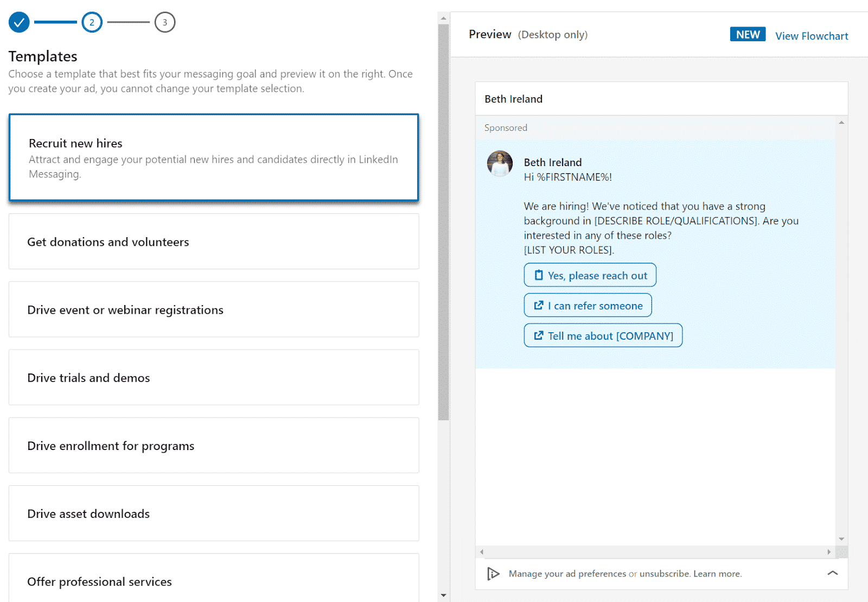This screenshot has width=868, height=602.
Task: Click preview horizontal scrollbar left arrow
Action: coord(482,552)
